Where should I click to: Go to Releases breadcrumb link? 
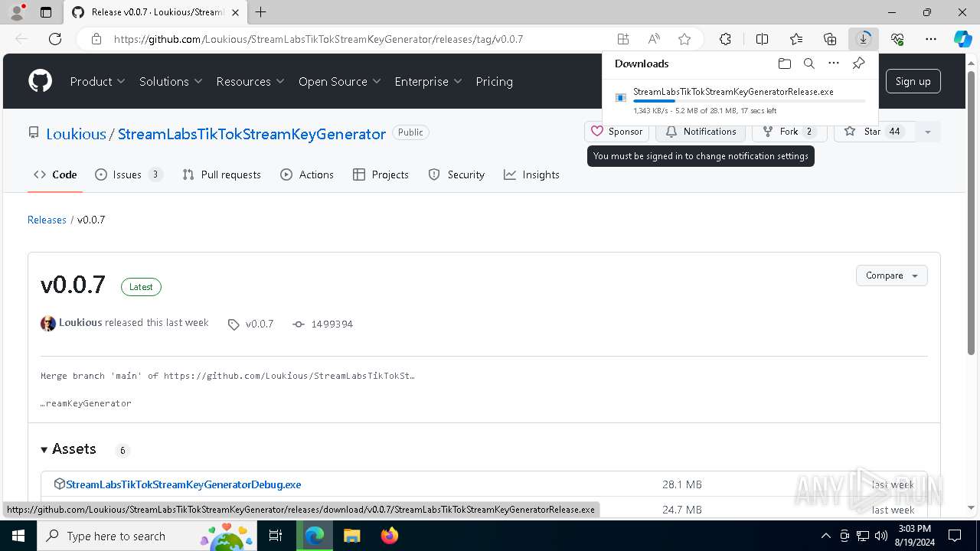47,220
